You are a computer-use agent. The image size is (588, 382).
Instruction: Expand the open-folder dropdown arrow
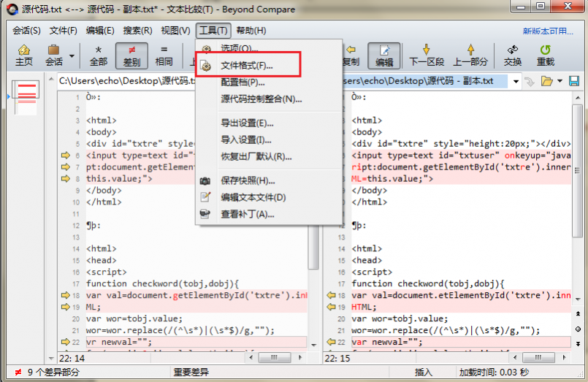coord(560,81)
